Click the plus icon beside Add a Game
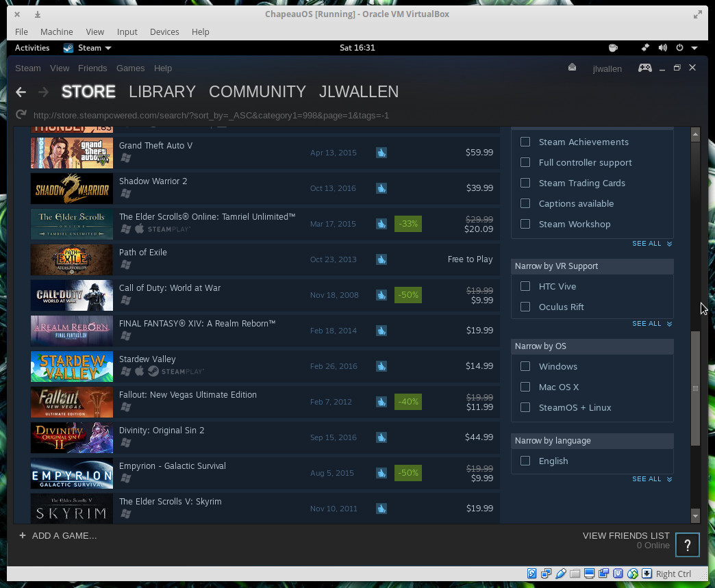Viewport: 715px width, 588px height. tap(23, 535)
